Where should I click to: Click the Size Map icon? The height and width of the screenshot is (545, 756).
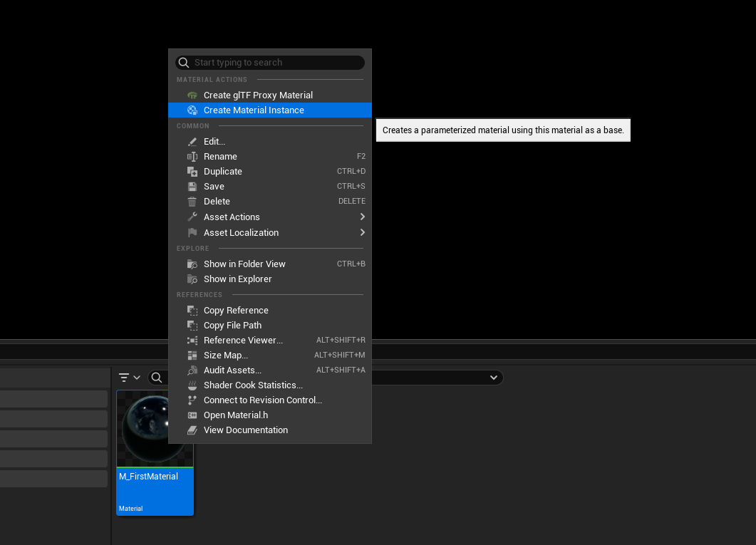click(192, 355)
